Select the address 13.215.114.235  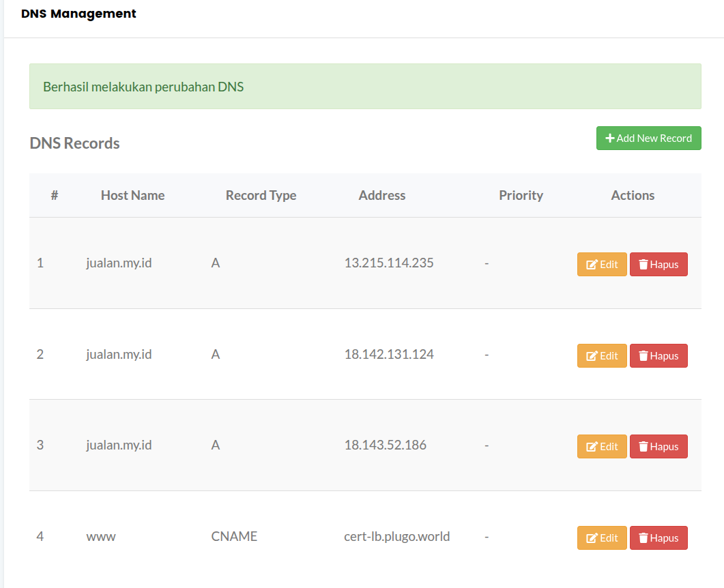389,263
